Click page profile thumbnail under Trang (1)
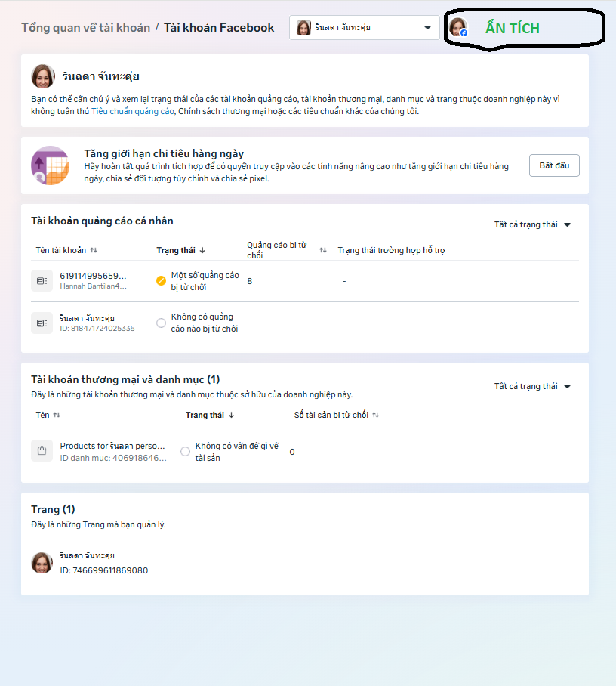Screen dimensions: 616x686 click(42, 563)
